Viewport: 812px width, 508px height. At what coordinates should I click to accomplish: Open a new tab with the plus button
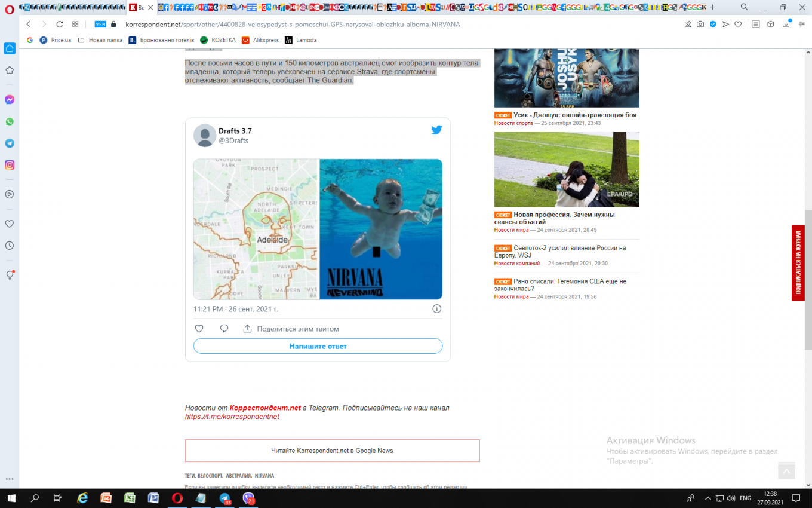712,7
